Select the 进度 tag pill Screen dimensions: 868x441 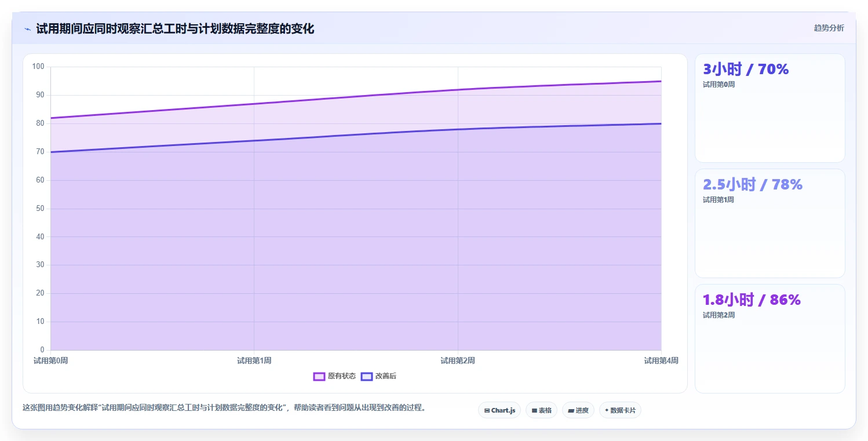(x=578, y=410)
